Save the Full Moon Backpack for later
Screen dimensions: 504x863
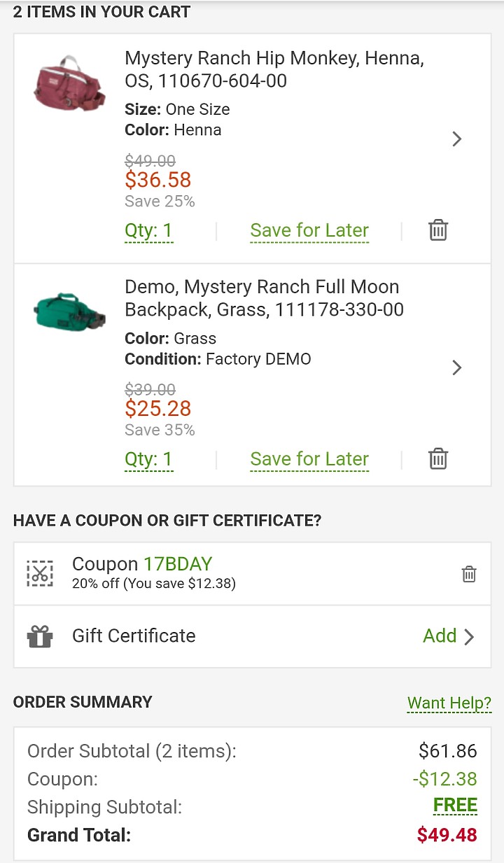point(309,459)
